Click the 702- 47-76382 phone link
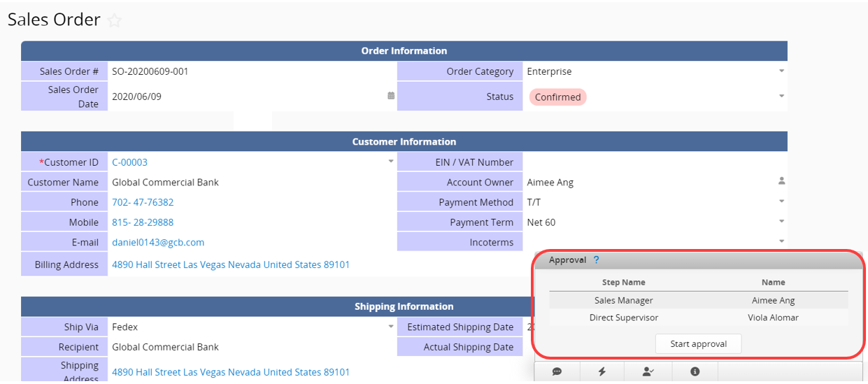868x384 pixels. pos(143,202)
